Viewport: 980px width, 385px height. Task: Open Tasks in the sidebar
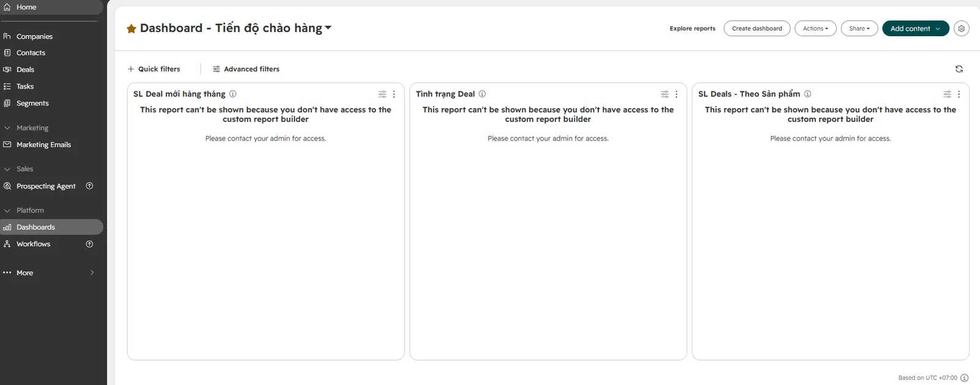click(x=25, y=86)
